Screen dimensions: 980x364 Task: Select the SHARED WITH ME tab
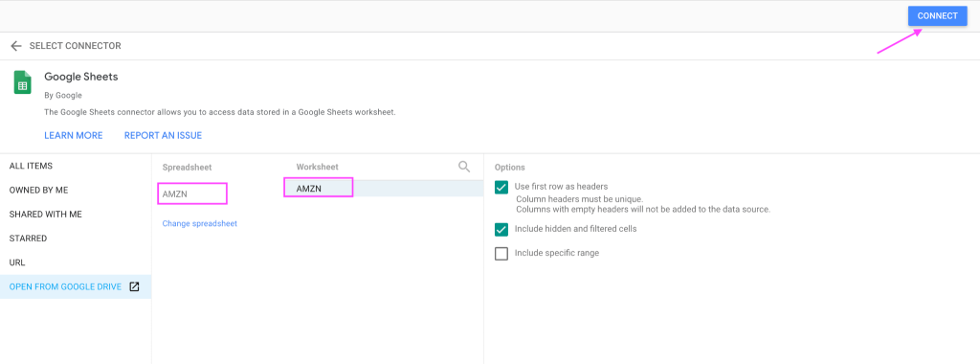coord(46,214)
